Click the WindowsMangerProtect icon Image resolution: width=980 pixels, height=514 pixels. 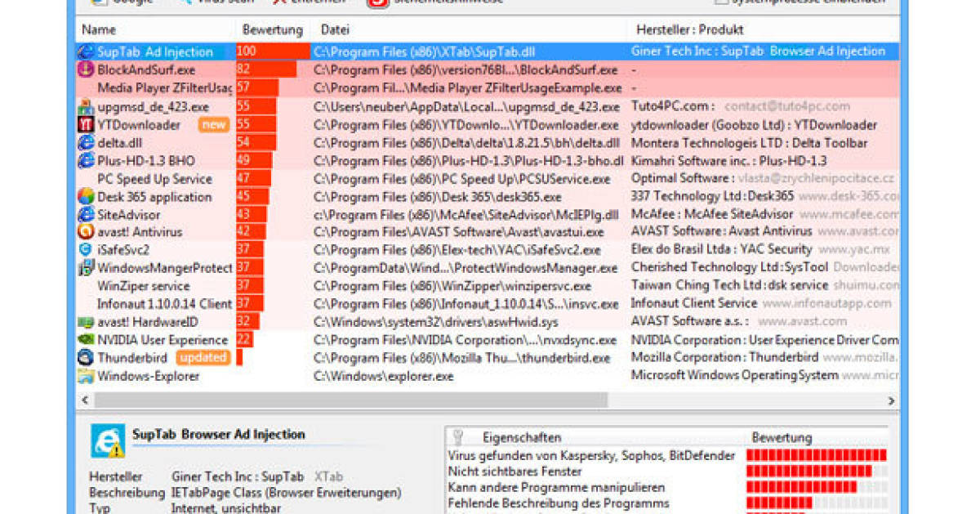(85, 268)
